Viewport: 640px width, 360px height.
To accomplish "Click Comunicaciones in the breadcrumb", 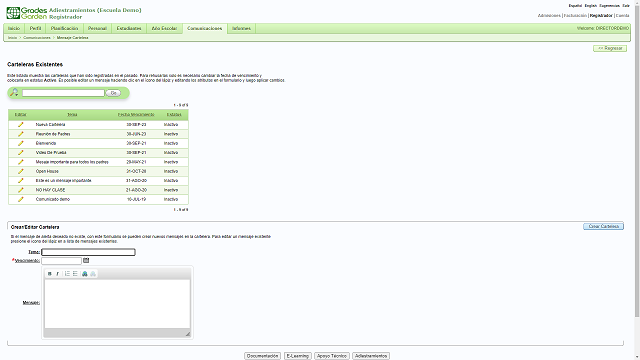I will [x=37, y=38].
